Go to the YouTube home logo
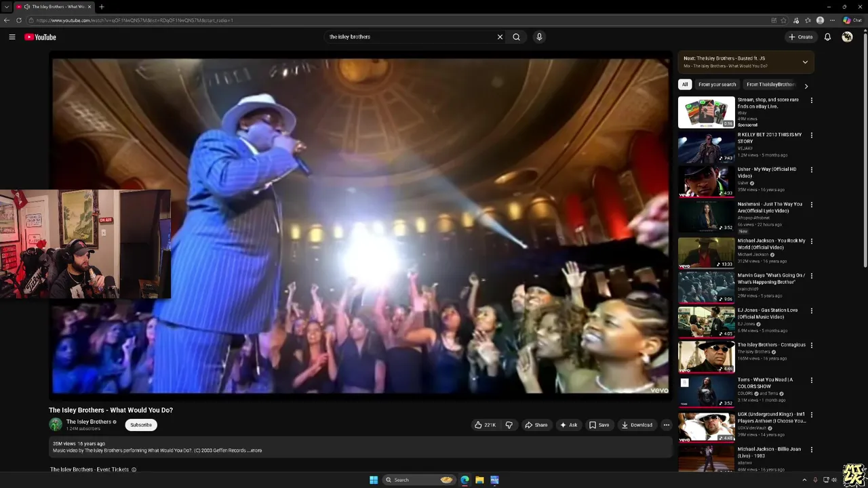Viewport: 868px width, 488px height. pos(40,37)
